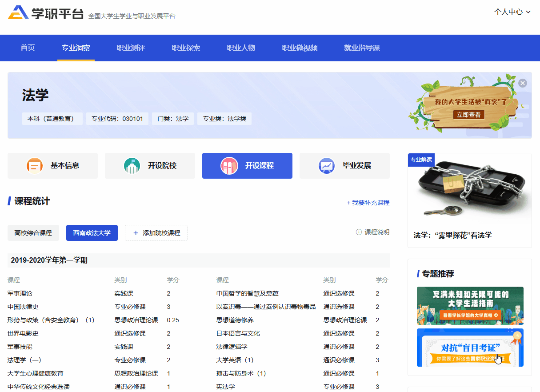Screen dimensions: 540x392
Task: Open the 个人中心 dropdown
Action: click(512, 12)
